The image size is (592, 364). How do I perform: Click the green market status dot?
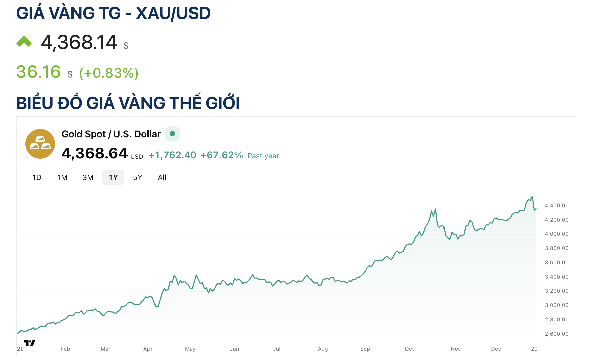(x=172, y=134)
